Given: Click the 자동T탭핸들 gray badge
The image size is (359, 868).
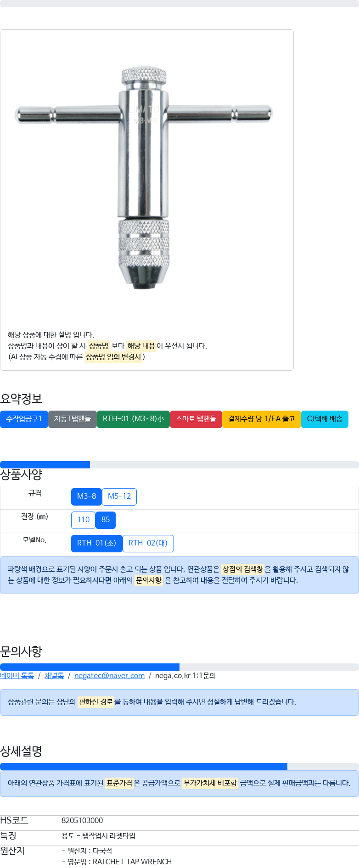Looking at the screenshot, I should (73, 419).
